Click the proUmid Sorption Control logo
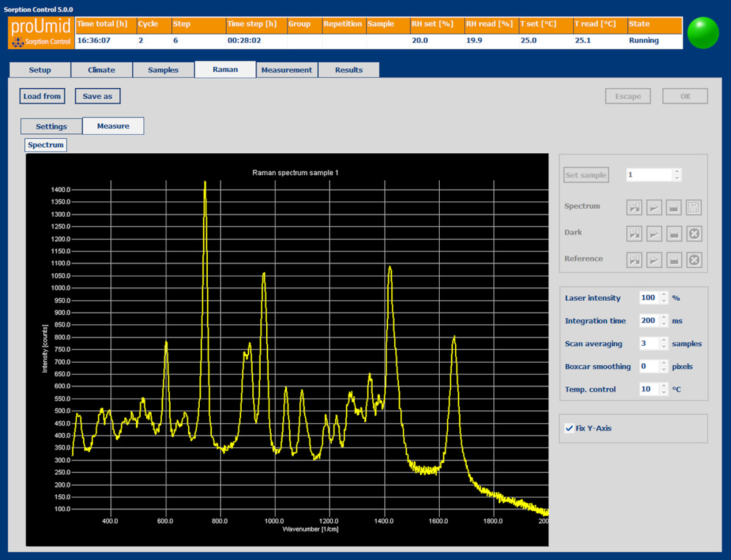 click(41, 33)
